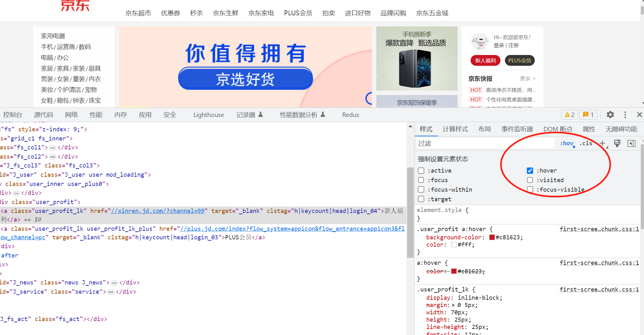The image size is (644, 335).
Task: Open the Redux tab
Action: point(351,115)
